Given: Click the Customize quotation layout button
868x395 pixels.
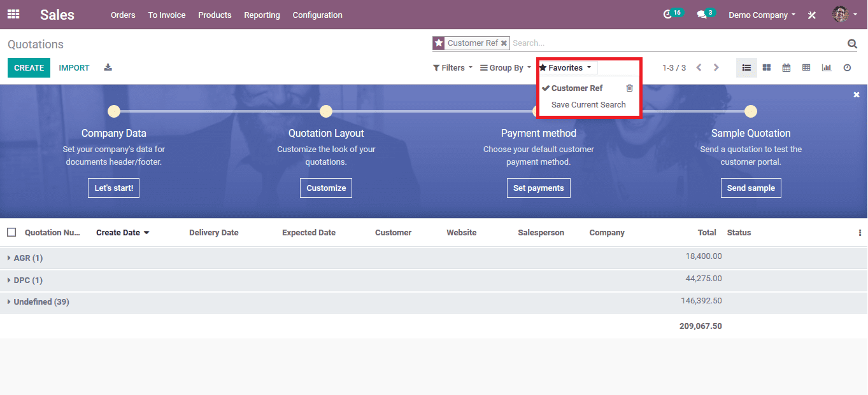Looking at the screenshot, I should [x=326, y=188].
